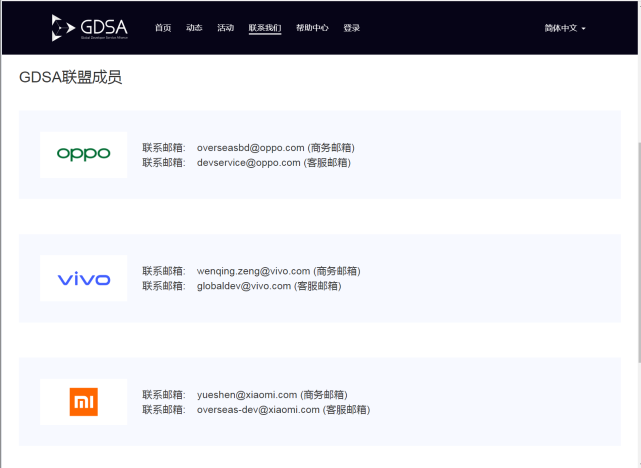Select the 联系我们 nav item
The image size is (641, 468).
[265, 28]
